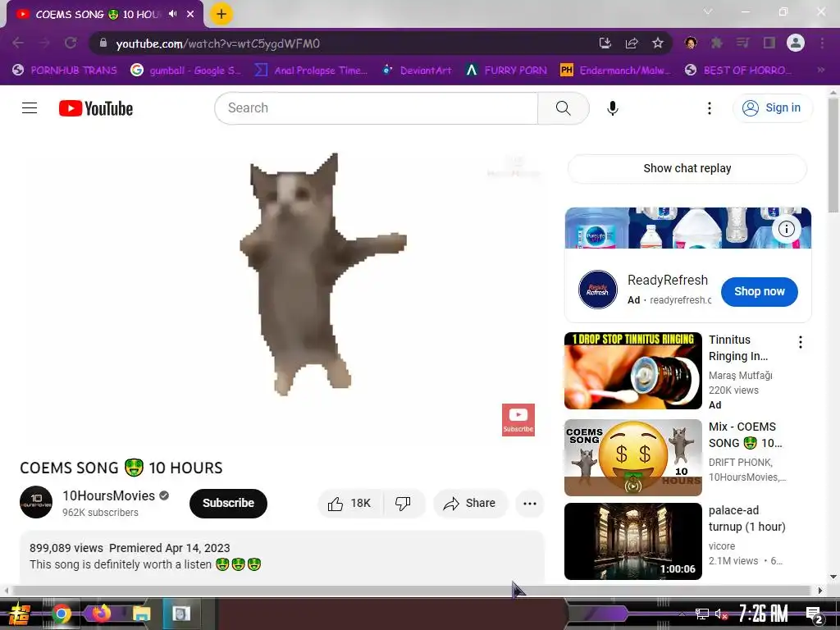Viewport: 840px width, 630px height.
Task: Click the video title COEMS SONG 10 HOURS
Action: point(121,468)
